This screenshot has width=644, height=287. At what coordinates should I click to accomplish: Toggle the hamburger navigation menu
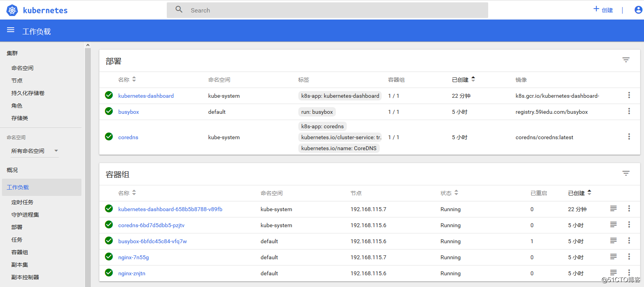tap(11, 30)
